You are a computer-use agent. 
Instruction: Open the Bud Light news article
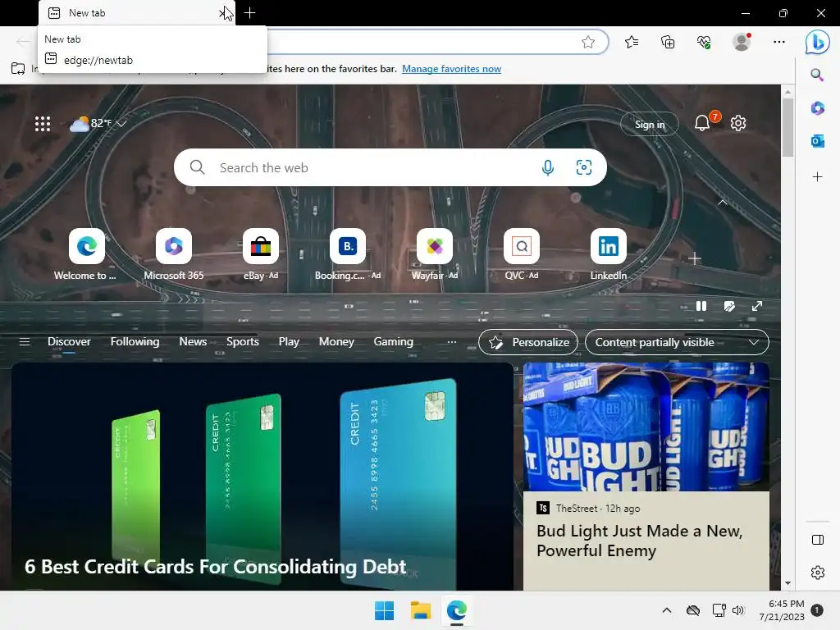pyautogui.click(x=646, y=477)
